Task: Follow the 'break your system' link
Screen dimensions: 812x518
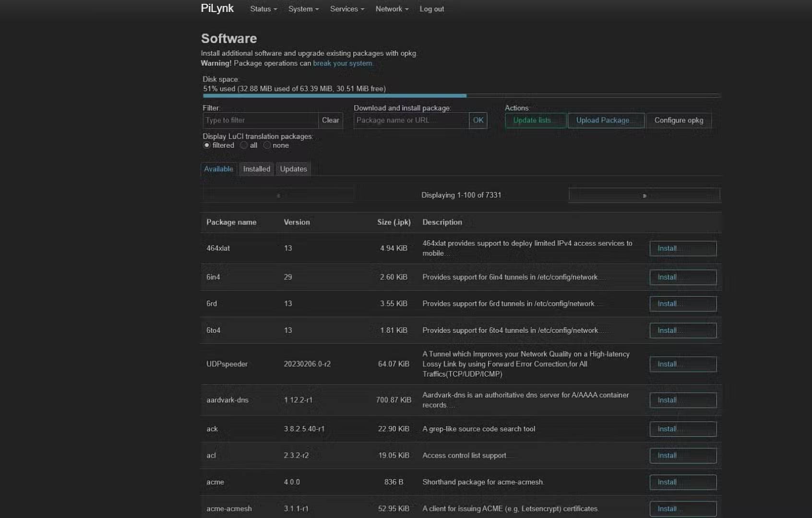Action: coord(342,63)
